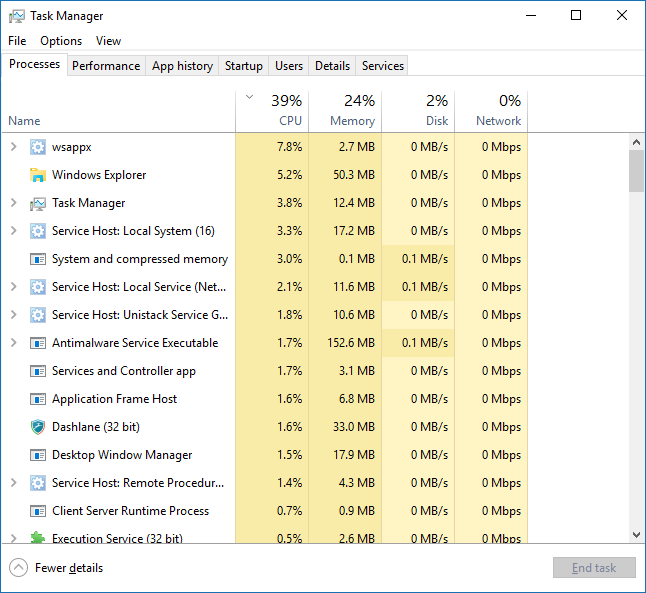Screen dimensions: 646x593
Task: Click the Client Server Runtime Process icon
Action: [x=37, y=511]
